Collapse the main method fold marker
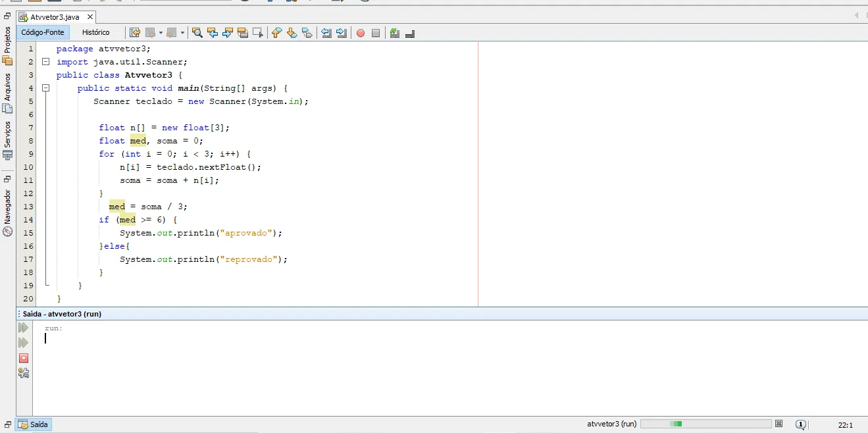Viewport: 868px width, 433px height. (46, 88)
